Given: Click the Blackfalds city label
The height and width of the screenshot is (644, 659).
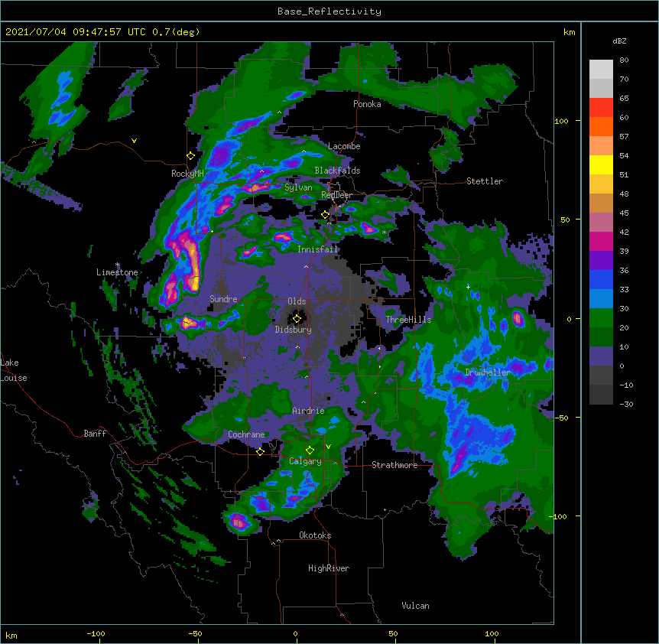Looking at the screenshot, I should 337,171.
